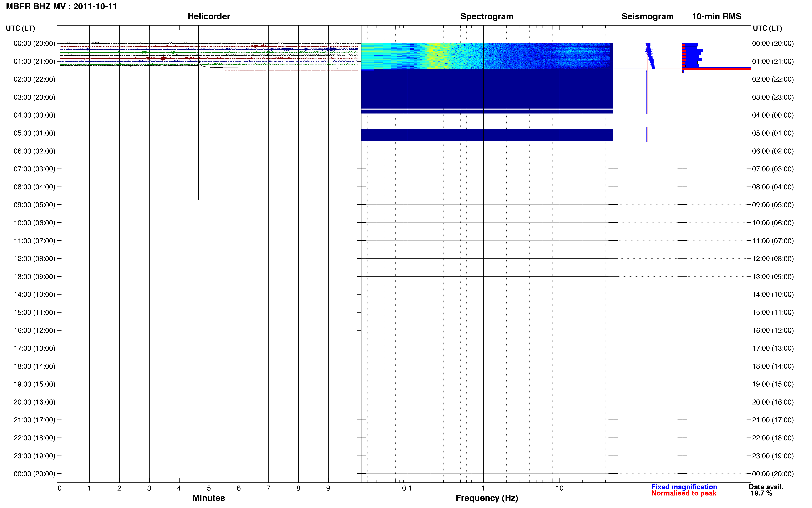
Task: Click left-axis time label 05:00 (01:00)
Action: pos(34,133)
